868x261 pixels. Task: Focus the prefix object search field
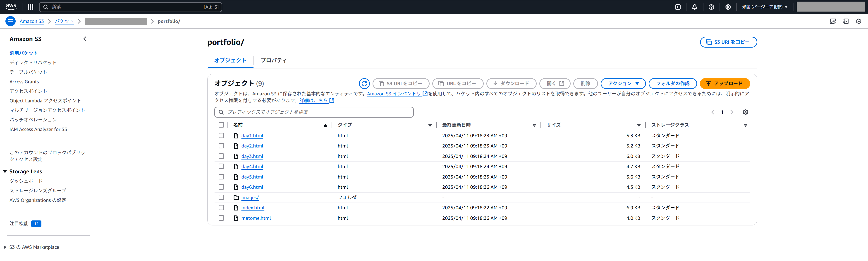(314, 112)
